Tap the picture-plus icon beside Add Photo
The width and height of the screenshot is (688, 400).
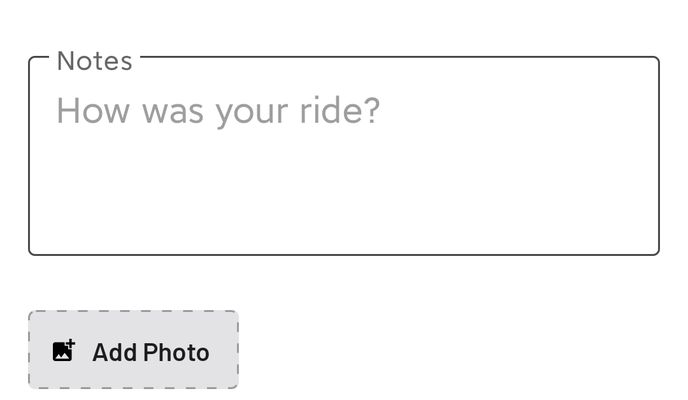(64, 351)
